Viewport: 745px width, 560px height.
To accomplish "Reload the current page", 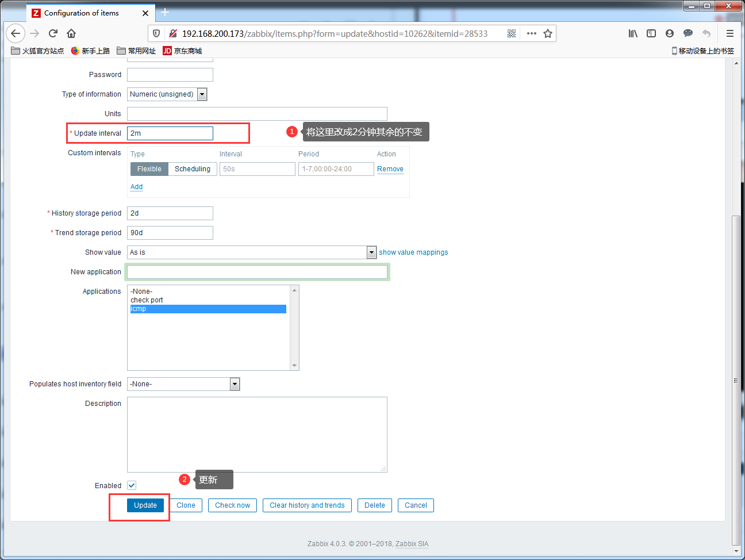I will [x=53, y=33].
